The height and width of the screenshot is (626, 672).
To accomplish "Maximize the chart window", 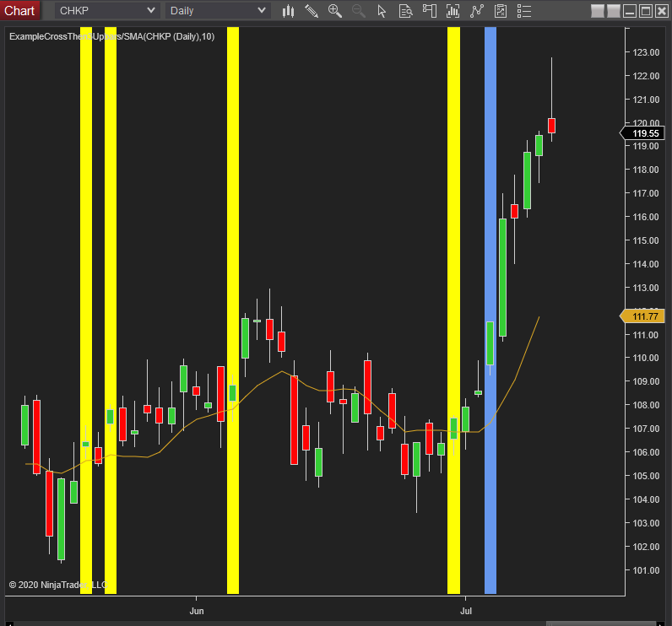I will [646, 11].
